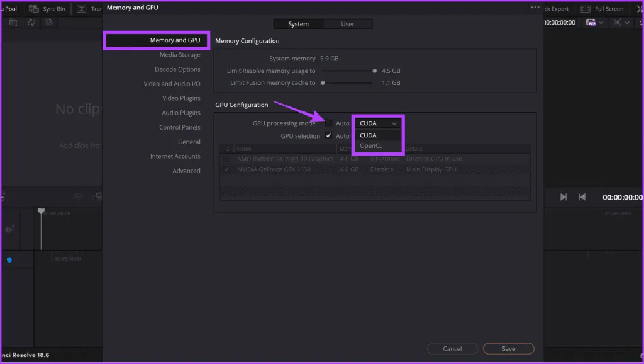Choose OpenCL from the dropdown list
This screenshot has height=364, width=644.
click(x=370, y=146)
